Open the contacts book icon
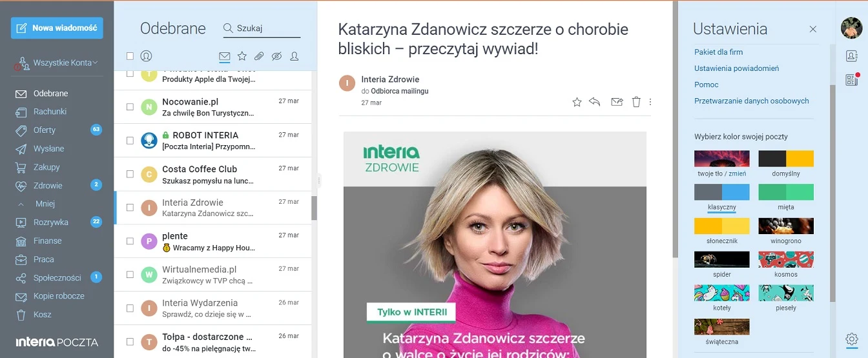Viewport: 868px width, 358px height. click(851, 56)
